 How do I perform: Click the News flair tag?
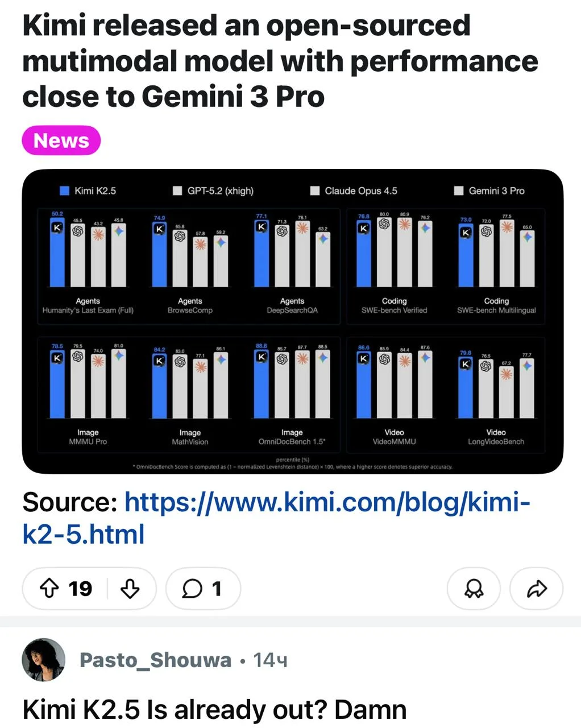[61, 140]
